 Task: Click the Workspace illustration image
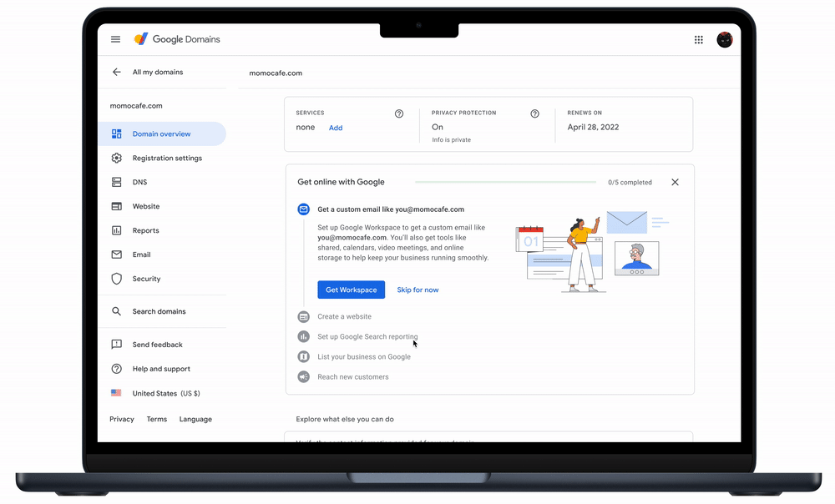tap(592, 250)
